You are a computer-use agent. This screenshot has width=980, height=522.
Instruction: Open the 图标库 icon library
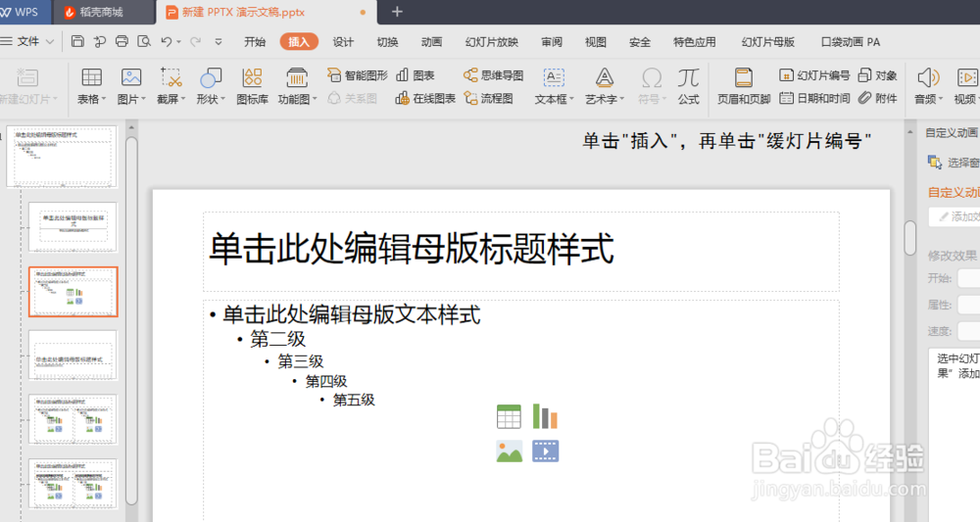coord(252,85)
